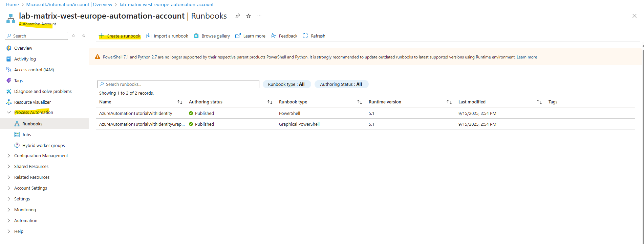Viewport: 644px width, 244px height.
Task: Sort by Runbook type column arrows
Action: [x=360, y=102]
